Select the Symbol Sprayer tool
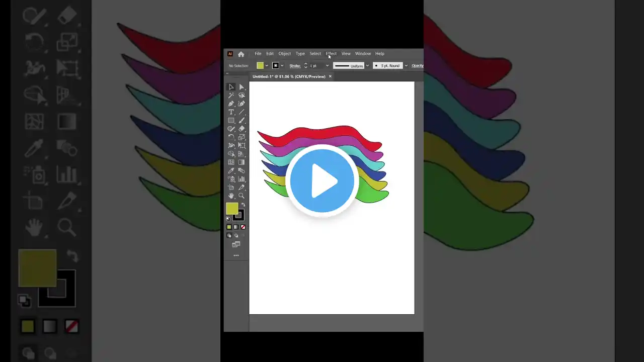This screenshot has width=644, height=362. (x=231, y=179)
